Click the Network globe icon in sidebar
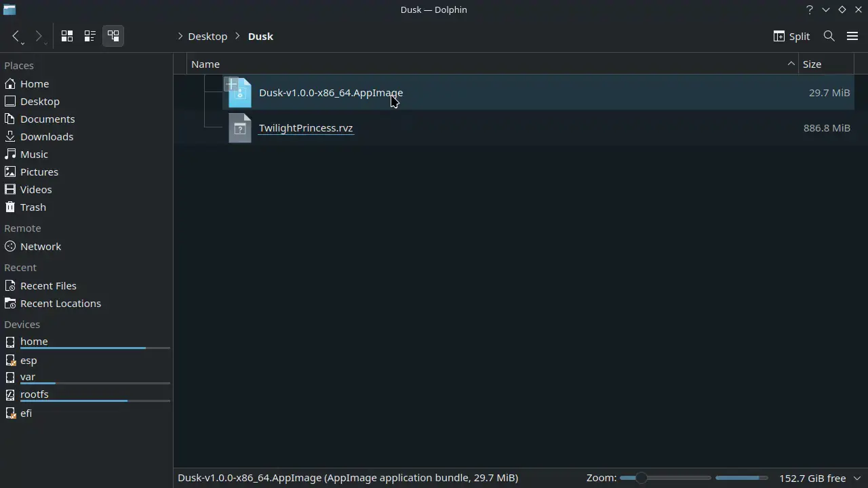 9,246
